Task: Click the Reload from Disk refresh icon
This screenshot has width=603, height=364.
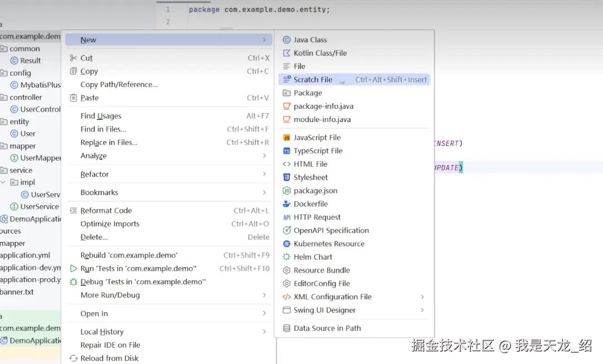Action: pyautogui.click(x=73, y=358)
